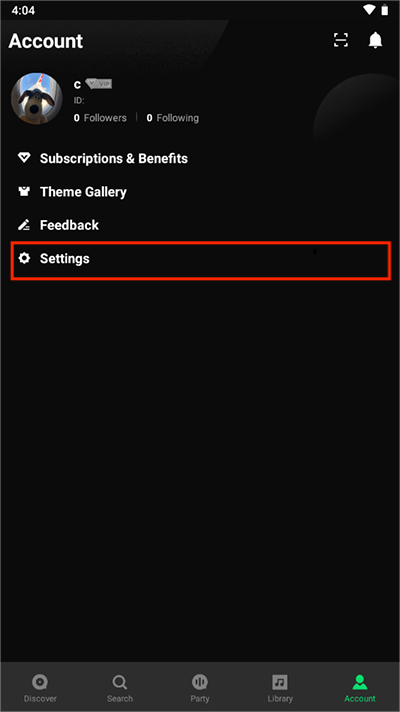Tap the QR scan icon in header
This screenshot has width=400, height=712.
tap(341, 40)
